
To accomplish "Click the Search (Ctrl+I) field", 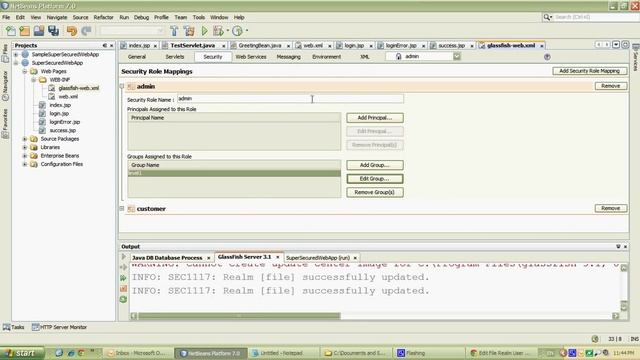I will pos(596,17).
